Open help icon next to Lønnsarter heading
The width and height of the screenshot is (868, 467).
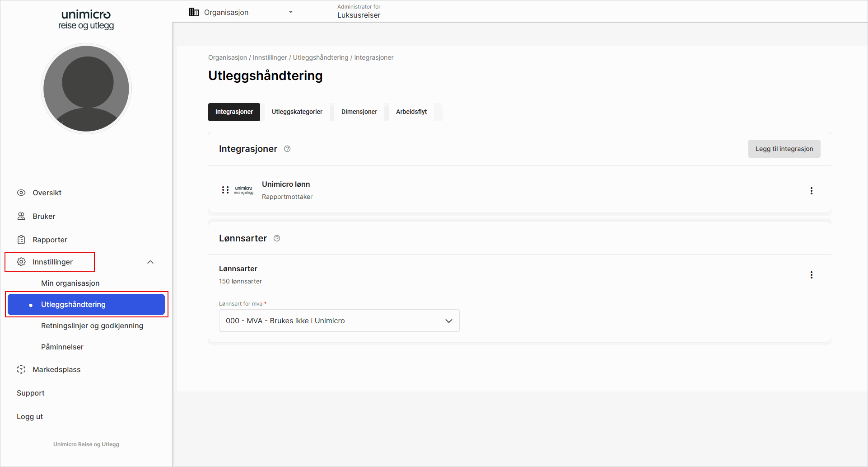coord(277,238)
